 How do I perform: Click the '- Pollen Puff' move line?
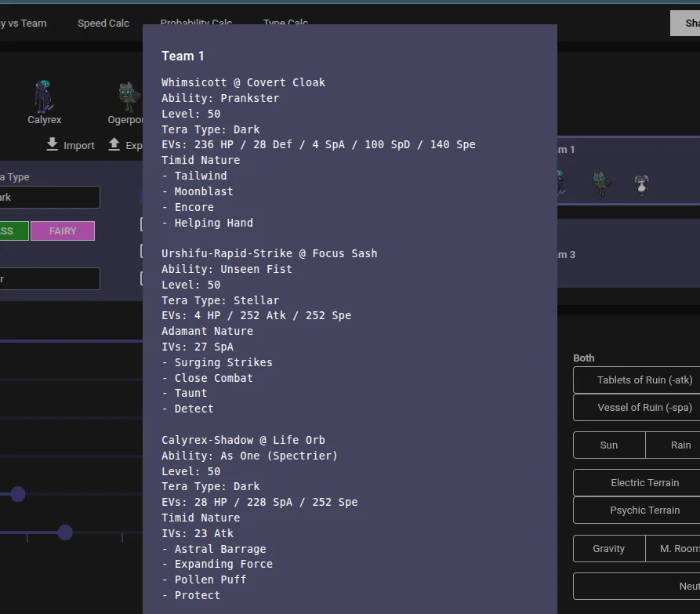[204, 580]
